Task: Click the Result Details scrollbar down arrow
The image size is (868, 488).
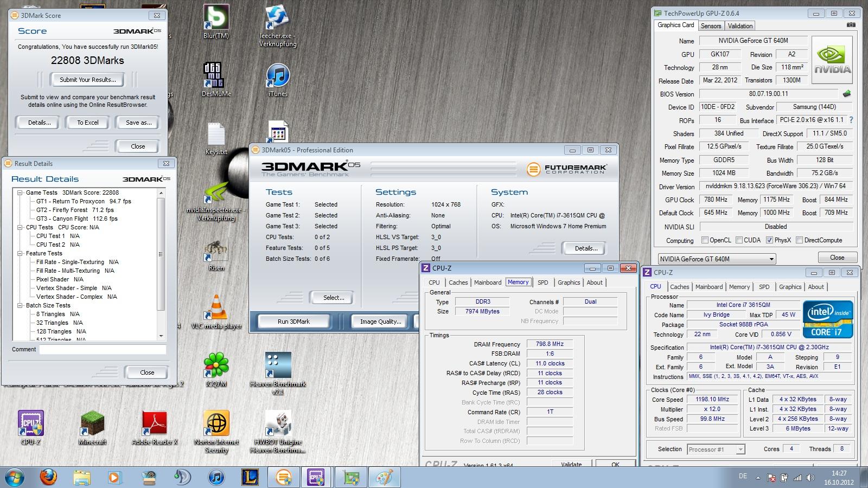Action: [x=161, y=336]
